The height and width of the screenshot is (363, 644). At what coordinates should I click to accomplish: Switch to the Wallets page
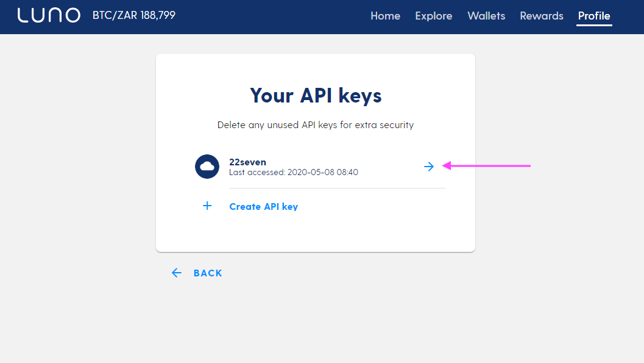click(486, 16)
